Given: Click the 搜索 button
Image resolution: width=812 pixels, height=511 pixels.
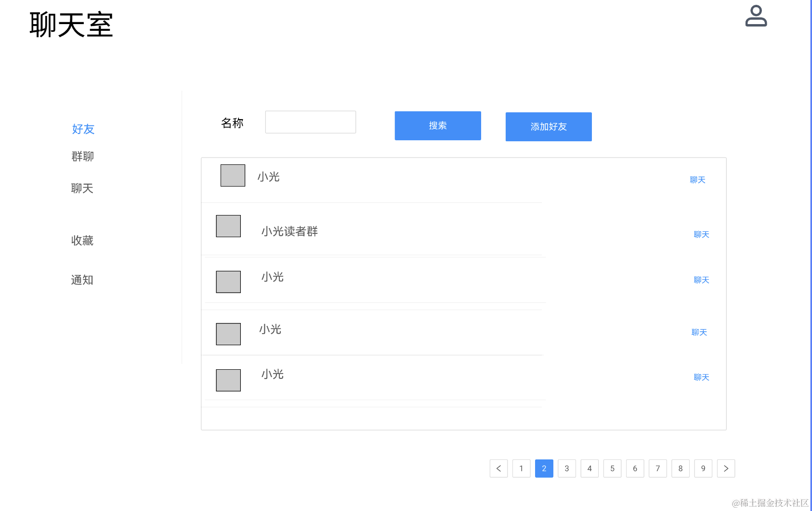Looking at the screenshot, I should (x=437, y=126).
